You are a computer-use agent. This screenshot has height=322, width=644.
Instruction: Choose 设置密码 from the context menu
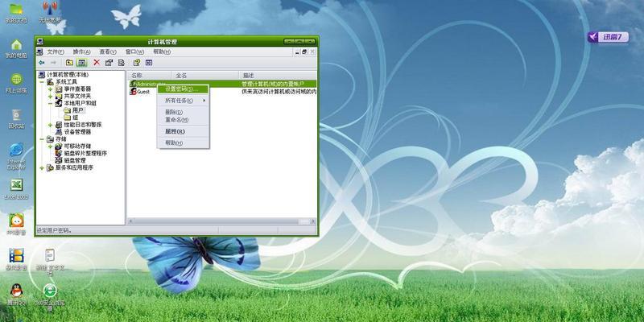[184, 89]
